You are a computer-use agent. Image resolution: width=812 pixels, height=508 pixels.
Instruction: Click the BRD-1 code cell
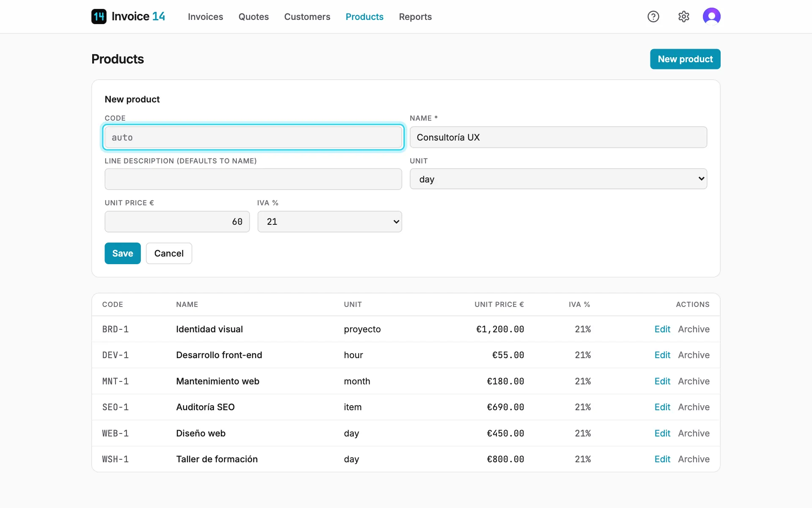tap(115, 329)
